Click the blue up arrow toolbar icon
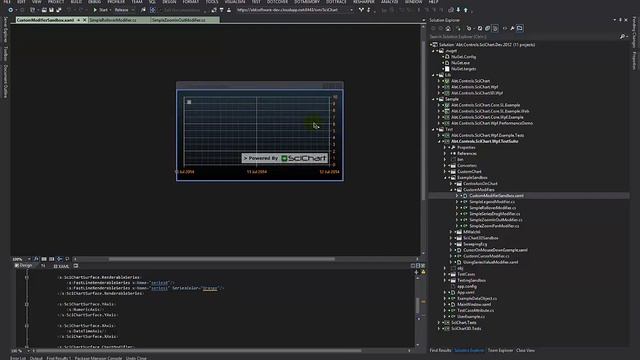 [x=466, y=10]
